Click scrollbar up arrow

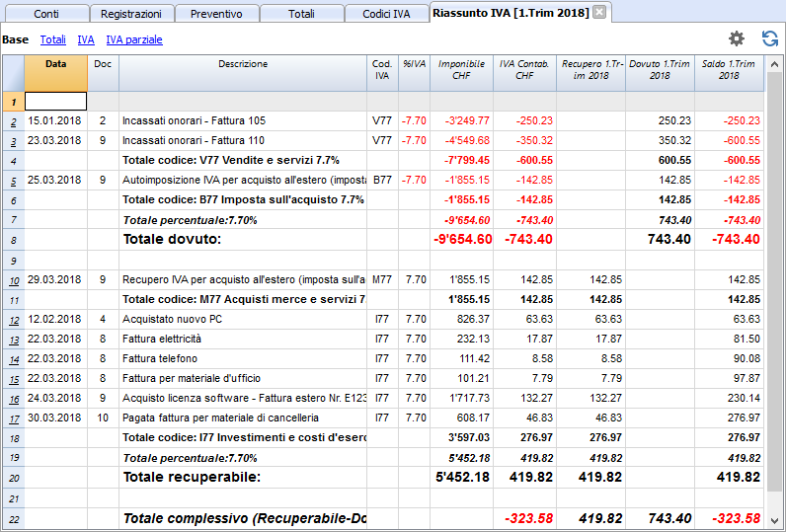pos(774,64)
